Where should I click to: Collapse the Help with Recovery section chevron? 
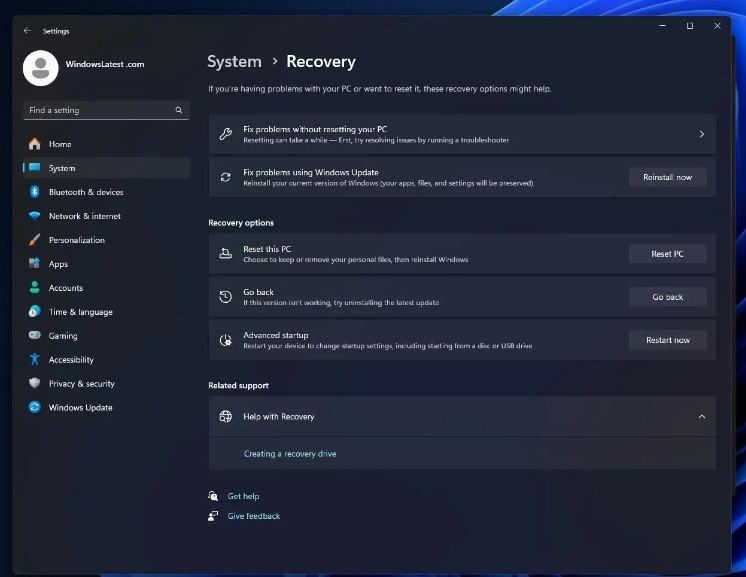click(702, 417)
